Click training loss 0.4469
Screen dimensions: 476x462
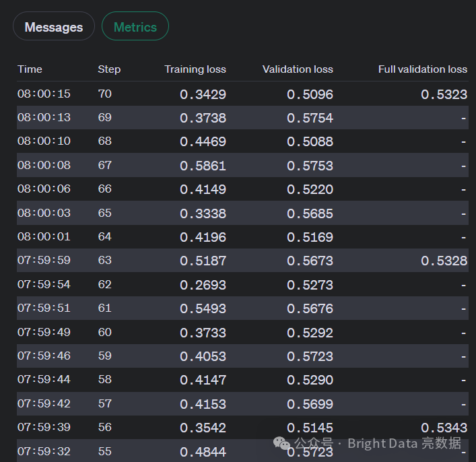tap(203, 142)
